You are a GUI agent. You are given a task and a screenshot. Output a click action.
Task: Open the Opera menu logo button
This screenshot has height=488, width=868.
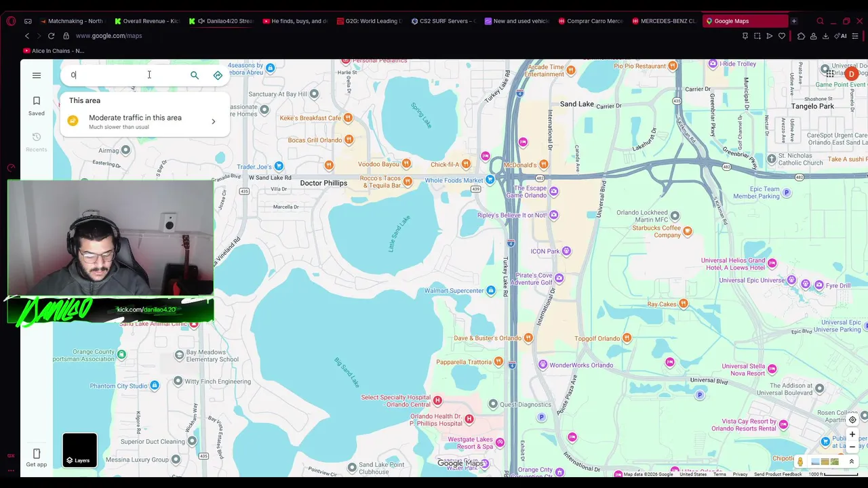pos(11,21)
